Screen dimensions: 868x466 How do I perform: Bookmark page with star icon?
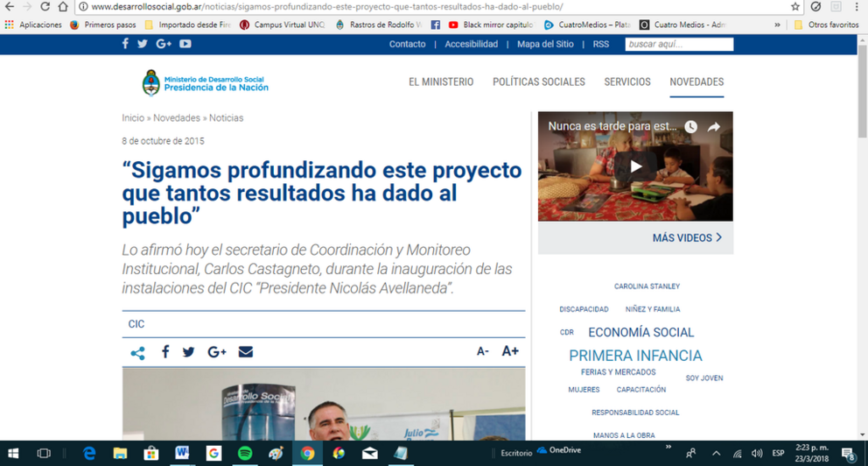[x=795, y=7]
